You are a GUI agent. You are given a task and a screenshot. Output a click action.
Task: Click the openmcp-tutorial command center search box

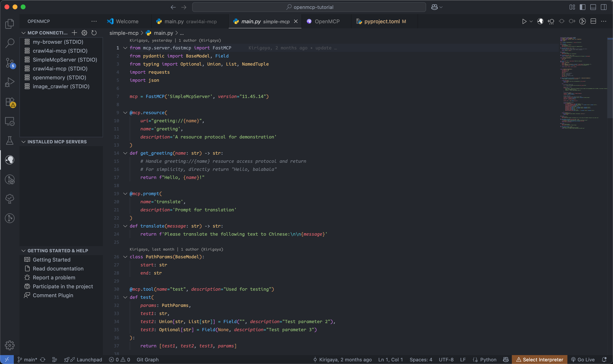[x=309, y=7]
